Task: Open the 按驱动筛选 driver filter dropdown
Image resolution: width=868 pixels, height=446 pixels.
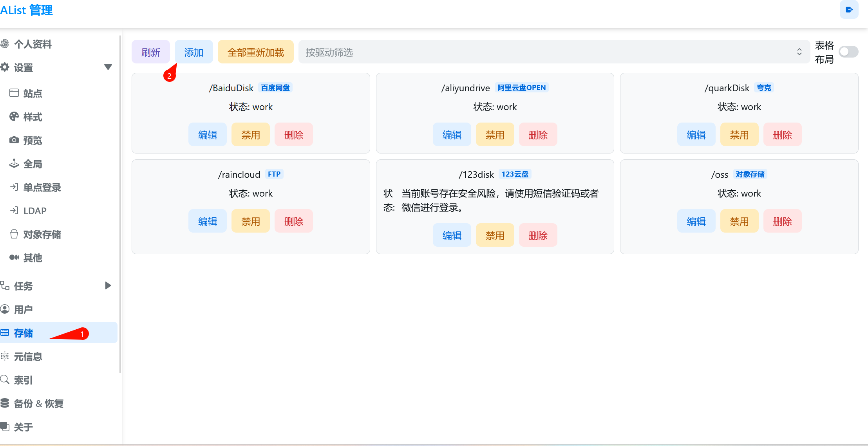Action: (x=554, y=52)
